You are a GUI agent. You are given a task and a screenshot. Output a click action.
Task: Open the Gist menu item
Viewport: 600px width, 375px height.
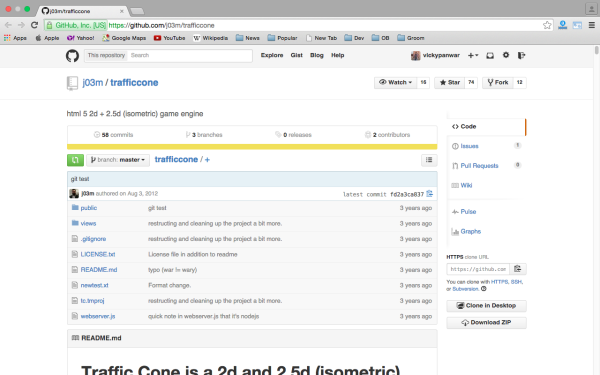pos(297,55)
